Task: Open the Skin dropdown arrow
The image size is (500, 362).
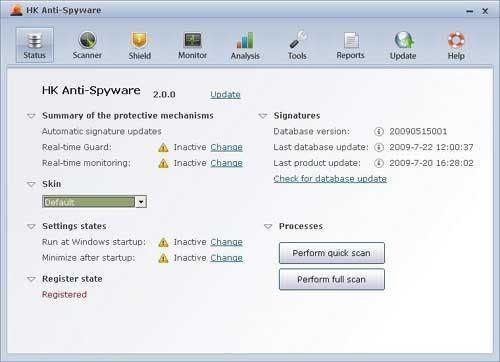Action: (x=141, y=202)
